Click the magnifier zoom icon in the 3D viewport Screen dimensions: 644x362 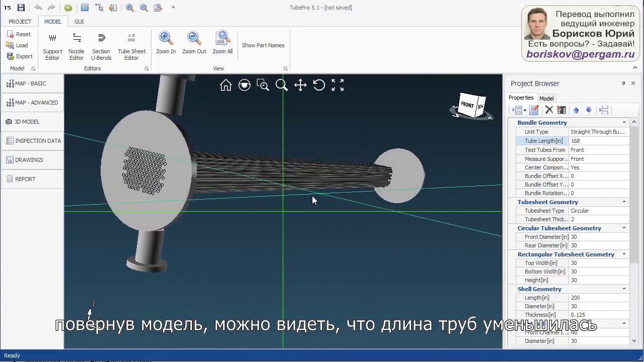pos(282,85)
